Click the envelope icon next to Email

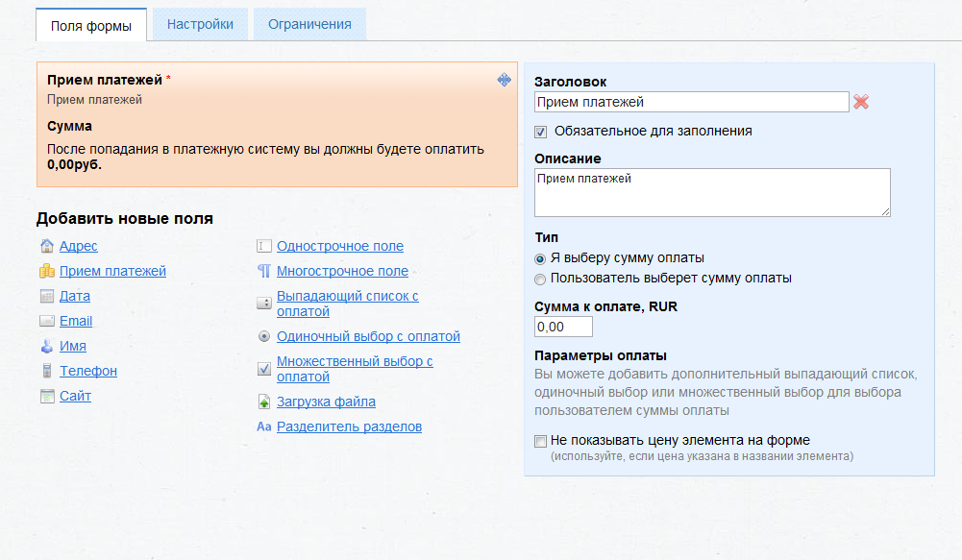click(x=46, y=321)
